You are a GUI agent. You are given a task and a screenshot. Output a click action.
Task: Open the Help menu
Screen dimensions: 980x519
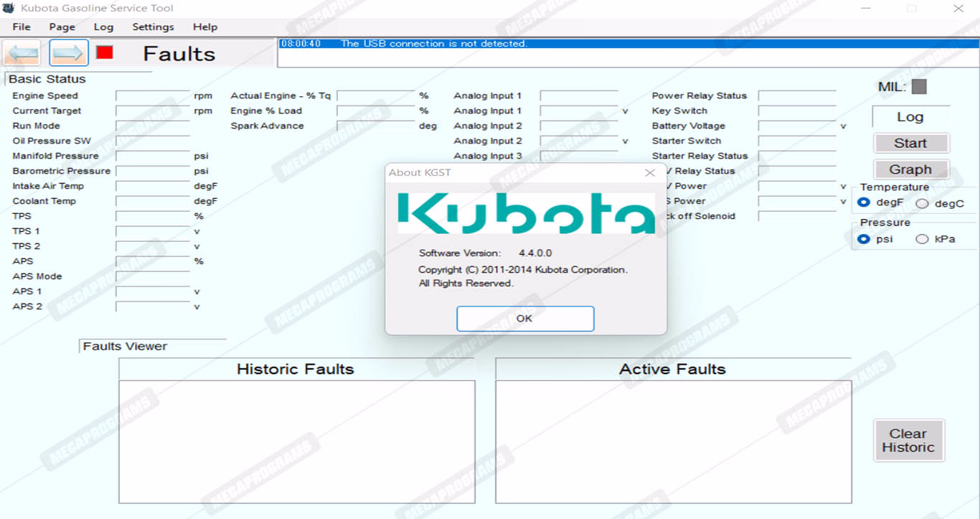point(205,27)
